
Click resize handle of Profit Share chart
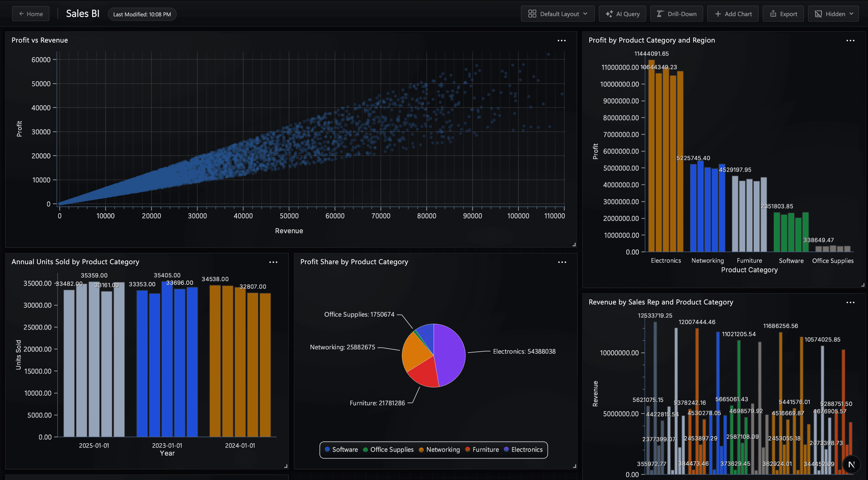[x=574, y=466]
